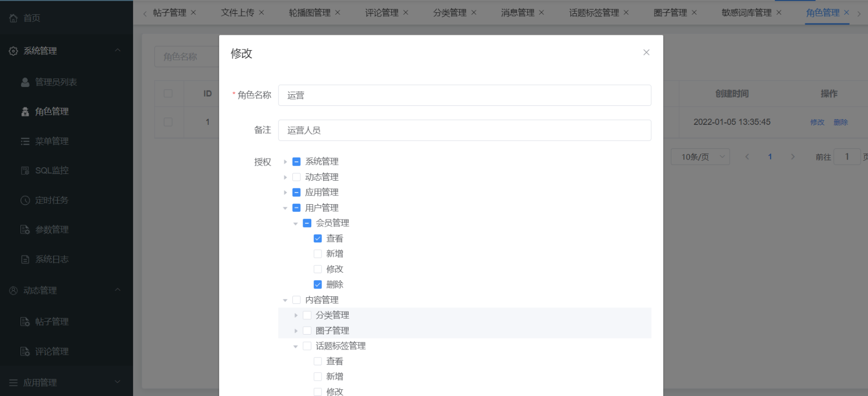Image resolution: width=868 pixels, height=396 pixels.
Task: Check the 圈子管理 tree checkbox
Action: (x=307, y=331)
